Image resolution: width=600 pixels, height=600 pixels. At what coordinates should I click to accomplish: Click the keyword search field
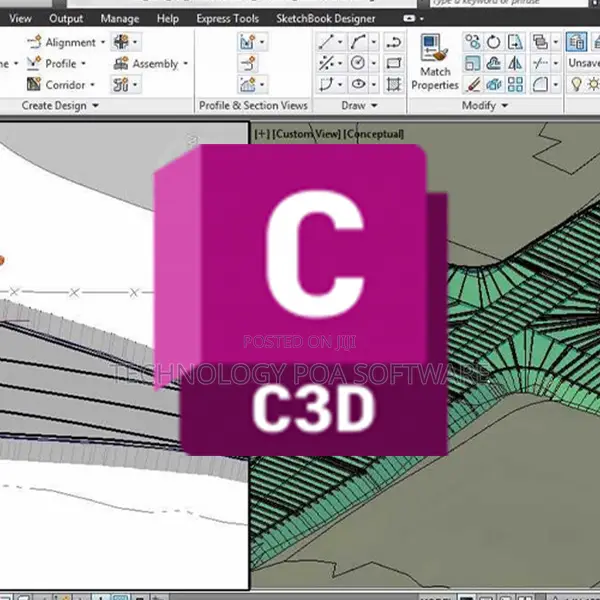[x=509, y=3]
